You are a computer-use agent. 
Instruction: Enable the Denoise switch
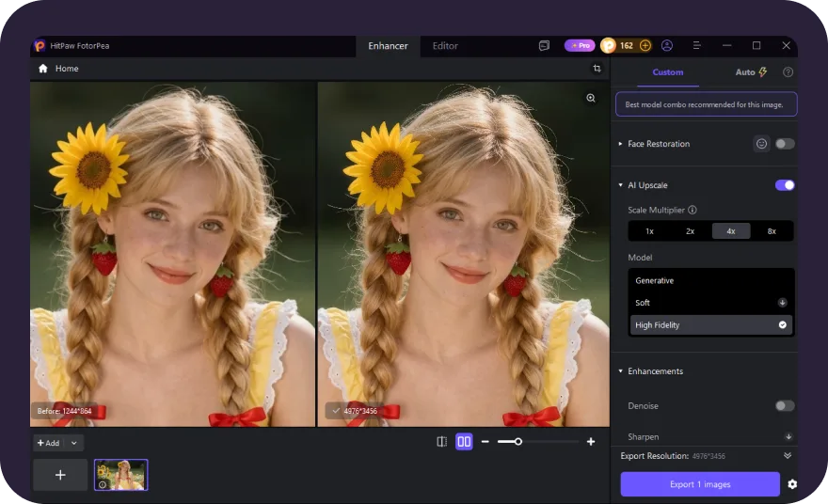pyautogui.click(x=785, y=406)
